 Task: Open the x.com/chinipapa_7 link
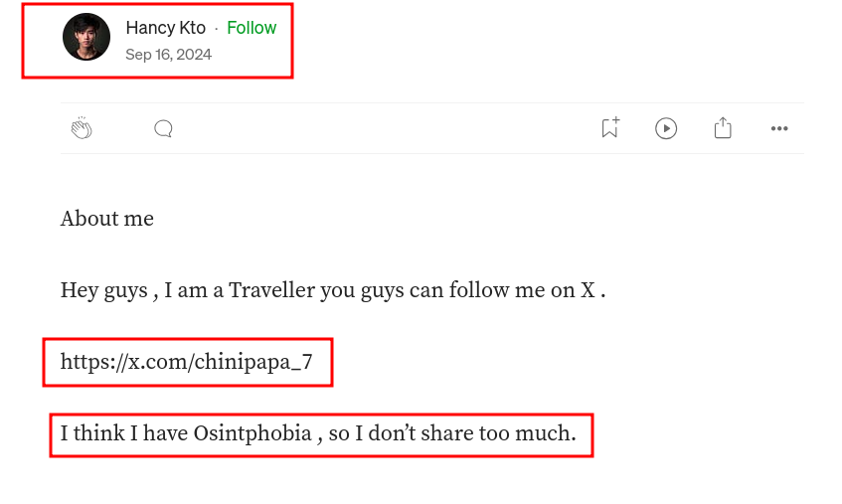186,362
